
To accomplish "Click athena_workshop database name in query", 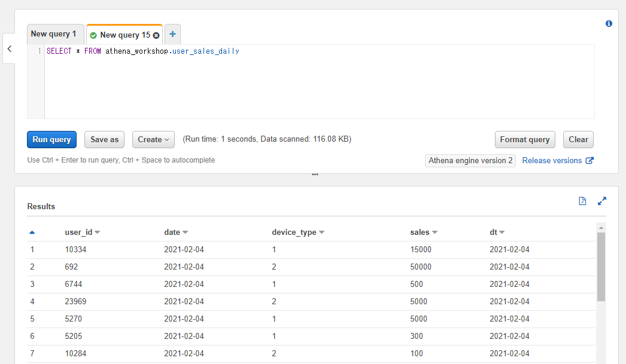I will (x=136, y=51).
